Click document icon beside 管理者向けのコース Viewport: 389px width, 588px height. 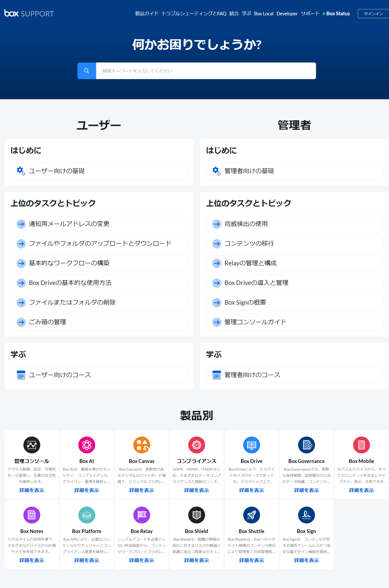pos(217,375)
